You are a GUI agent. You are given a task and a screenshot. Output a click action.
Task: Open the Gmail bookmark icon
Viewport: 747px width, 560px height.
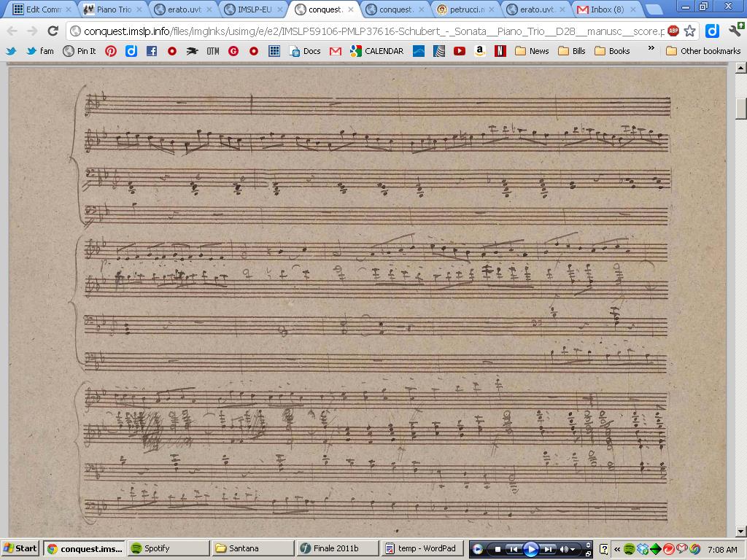coord(336,51)
